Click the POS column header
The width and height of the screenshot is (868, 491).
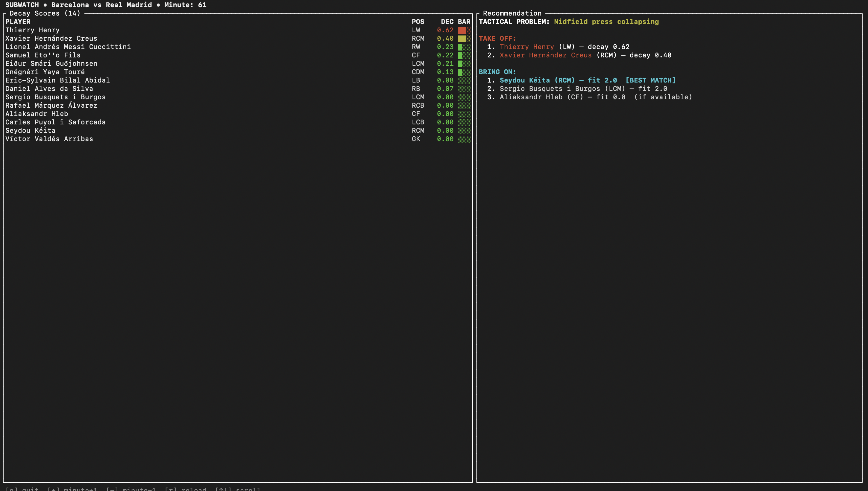pos(418,22)
